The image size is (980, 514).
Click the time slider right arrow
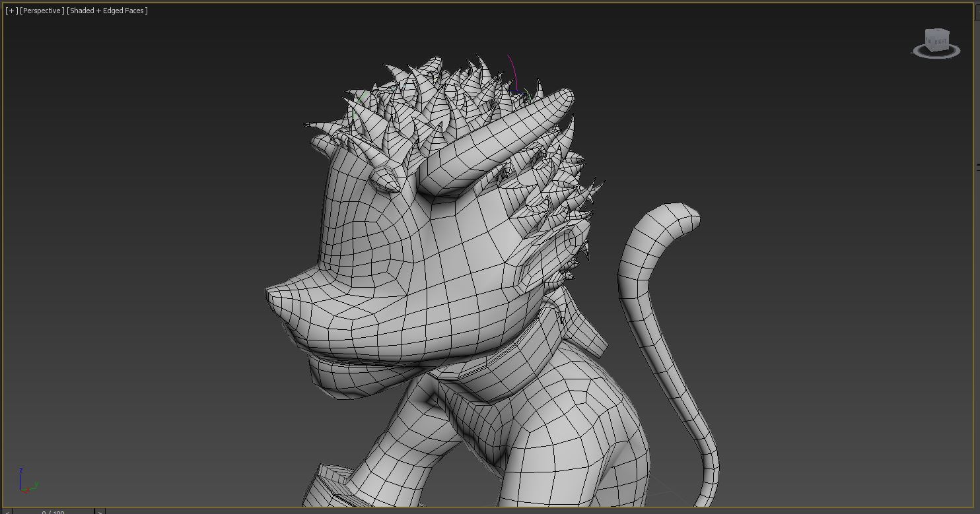click(x=100, y=512)
